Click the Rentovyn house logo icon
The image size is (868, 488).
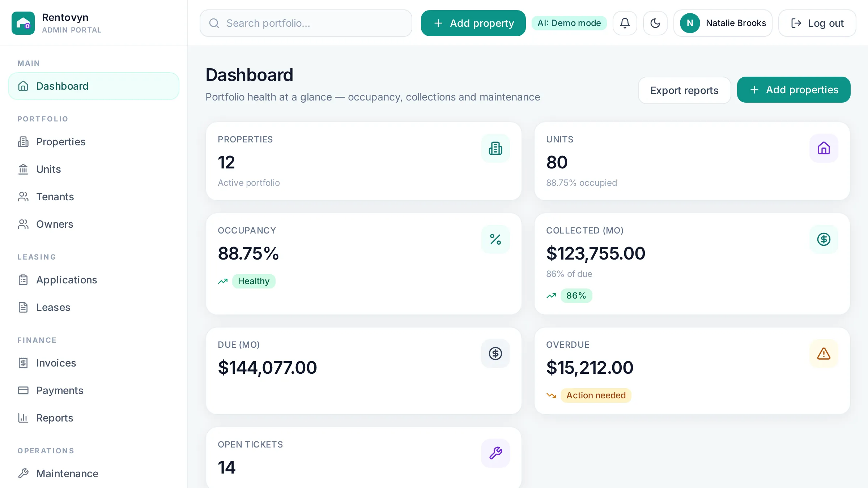click(23, 23)
